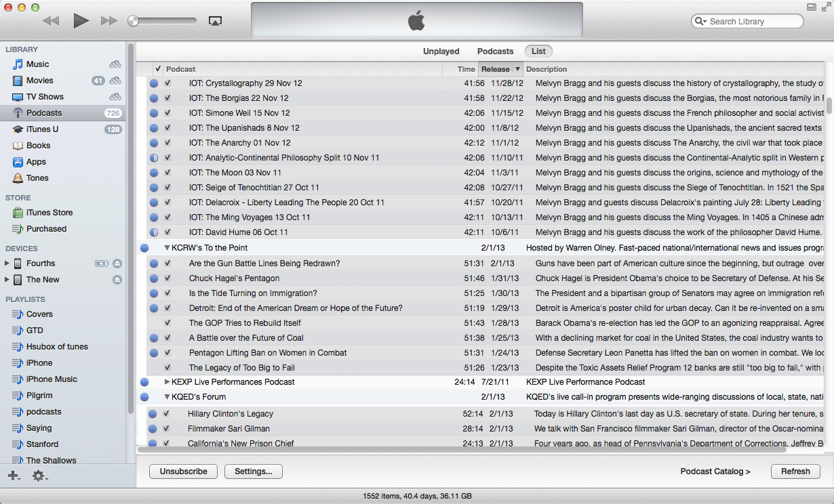Expand The New device
This screenshot has width=834, height=504.
tap(7, 280)
